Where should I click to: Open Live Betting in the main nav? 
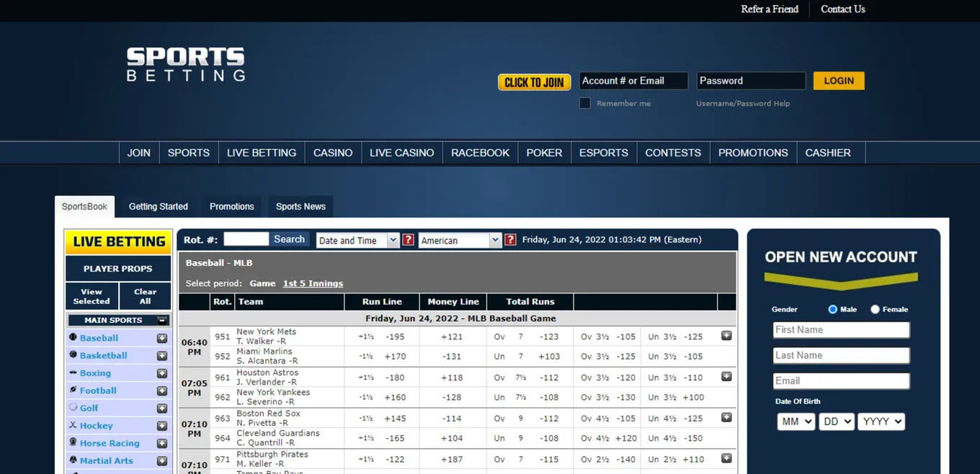click(x=262, y=153)
